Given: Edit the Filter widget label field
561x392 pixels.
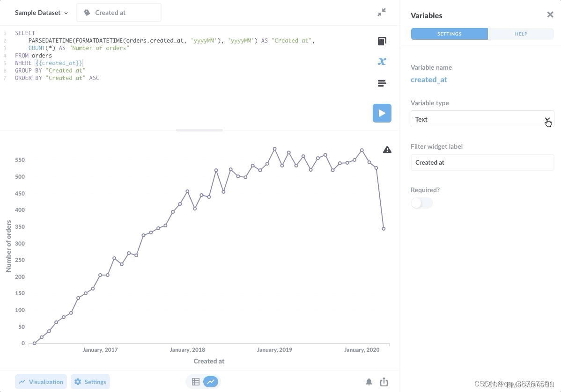Looking at the screenshot, I should pos(482,162).
